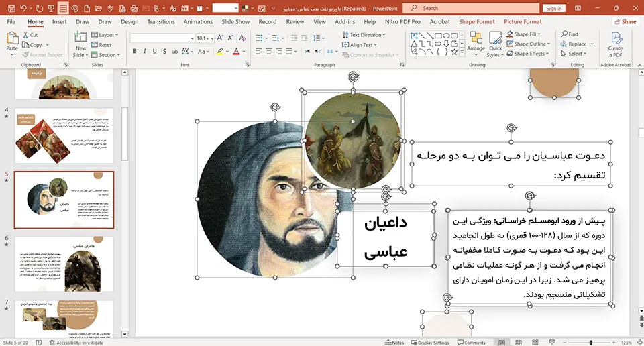Image resolution: width=644 pixels, height=346 pixels.
Task: Apply red font color
Action: tap(236, 52)
